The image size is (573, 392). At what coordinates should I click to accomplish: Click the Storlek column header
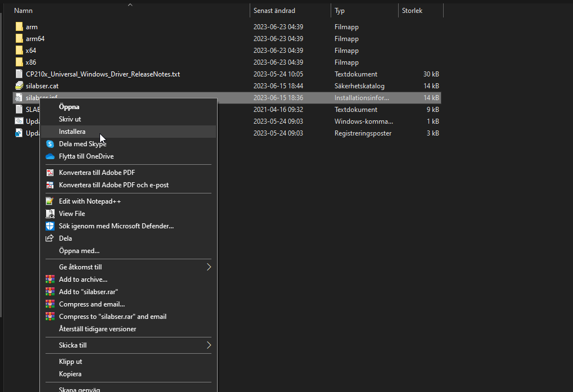tap(412, 11)
